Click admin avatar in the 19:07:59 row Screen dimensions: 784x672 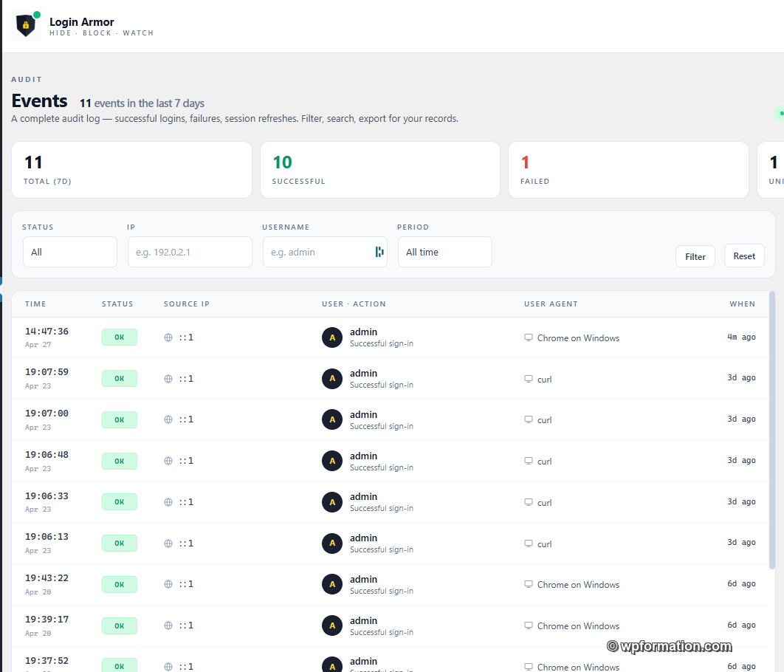(x=332, y=379)
